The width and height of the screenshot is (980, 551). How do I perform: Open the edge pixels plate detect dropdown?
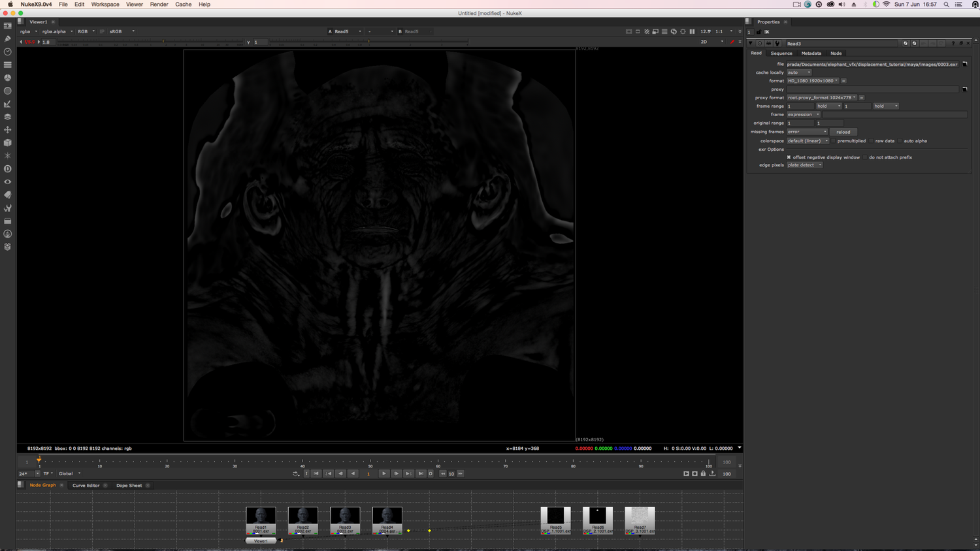804,165
